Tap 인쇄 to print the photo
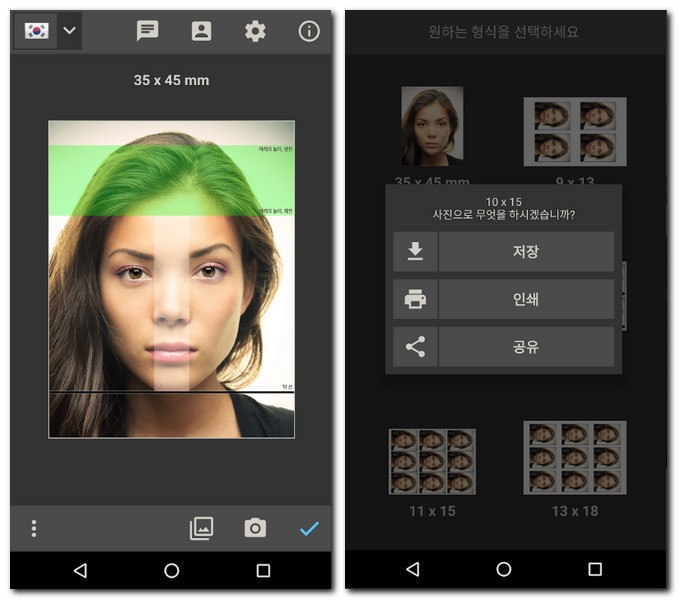This screenshot has width=679, height=600. pos(525,299)
